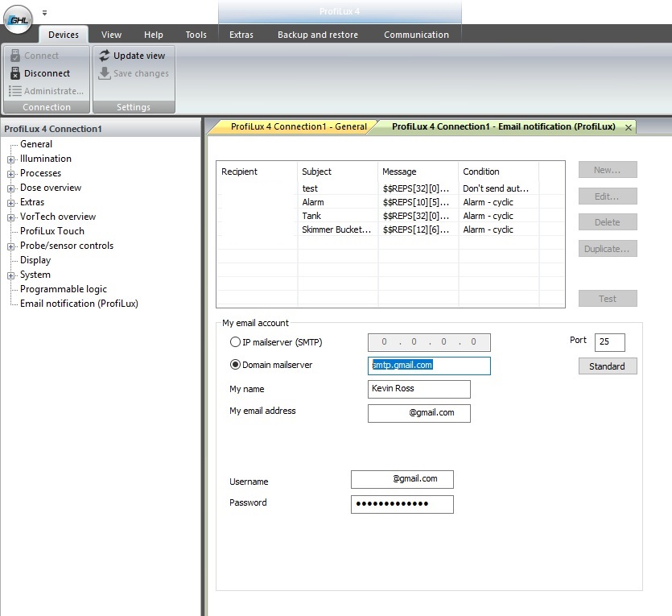Click the ProfiLux 4 Connection1 panel header

(x=101, y=129)
